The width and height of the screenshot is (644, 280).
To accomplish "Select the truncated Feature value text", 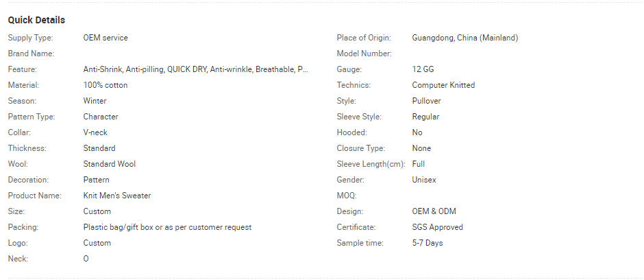I will tap(195, 69).
